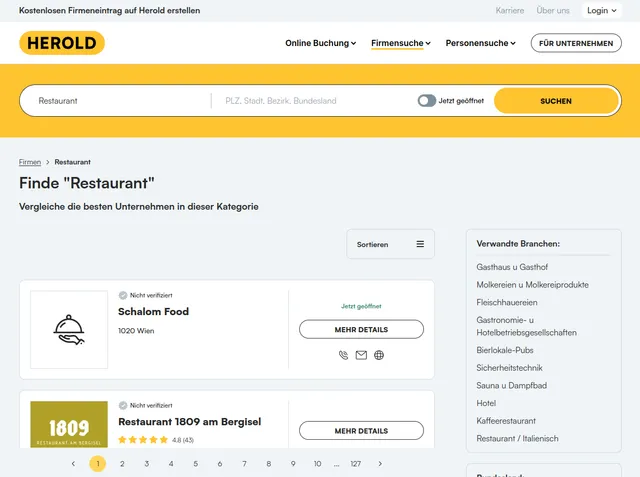Open Schalom Food website globe icon
The image size is (640, 477).
coord(379,355)
